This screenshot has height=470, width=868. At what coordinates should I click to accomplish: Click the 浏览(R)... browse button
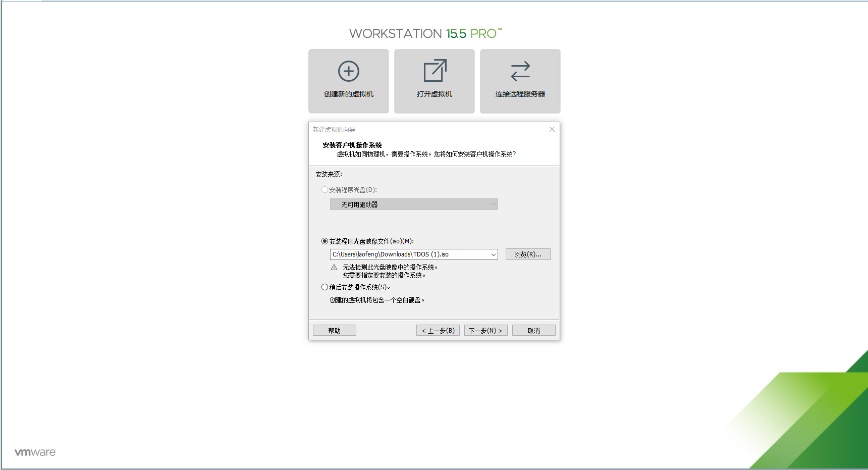click(528, 254)
